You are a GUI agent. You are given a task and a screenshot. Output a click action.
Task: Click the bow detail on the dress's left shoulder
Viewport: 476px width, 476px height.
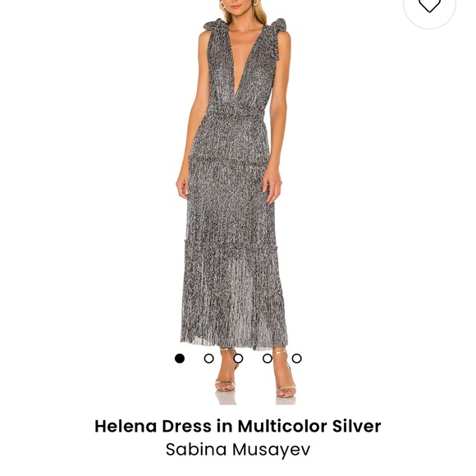(214, 25)
